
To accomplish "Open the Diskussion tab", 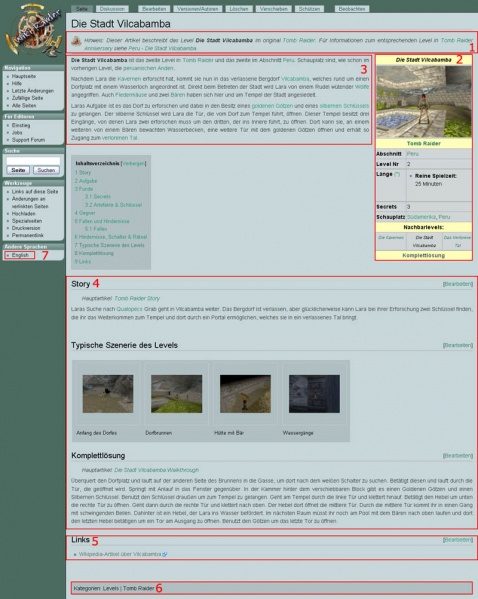I will click(x=112, y=8).
